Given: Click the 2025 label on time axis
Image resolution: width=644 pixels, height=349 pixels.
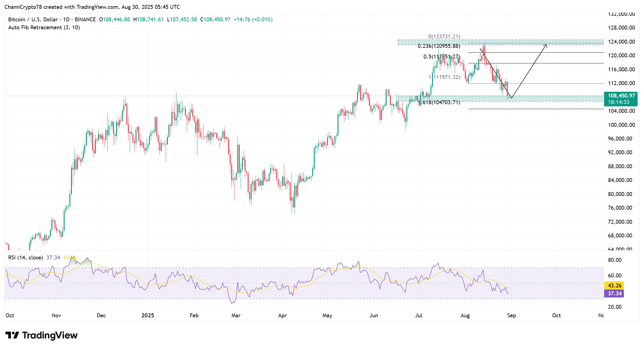Looking at the screenshot, I should point(148,315).
